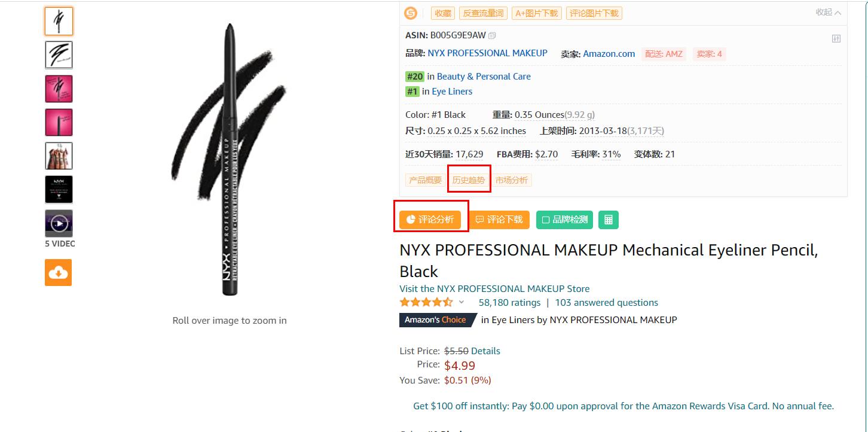The width and height of the screenshot is (868, 432).
Task: Expand the star rating dropdown arrow
Action: click(461, 302)
